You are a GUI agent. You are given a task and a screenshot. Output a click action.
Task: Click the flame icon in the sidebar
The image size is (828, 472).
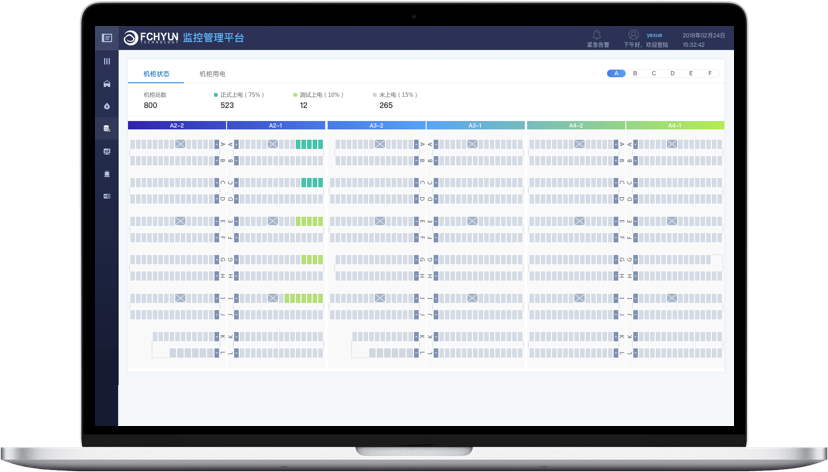tap(107, 106)
